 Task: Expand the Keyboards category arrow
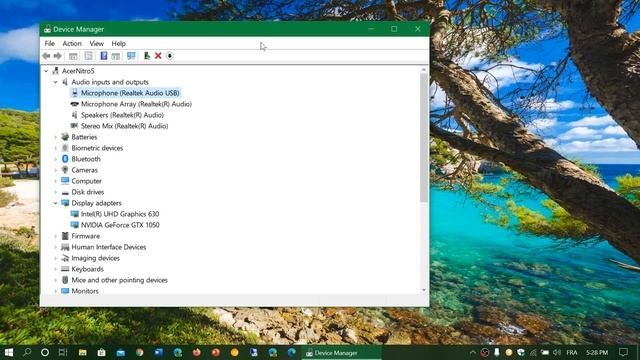point(56,269)
